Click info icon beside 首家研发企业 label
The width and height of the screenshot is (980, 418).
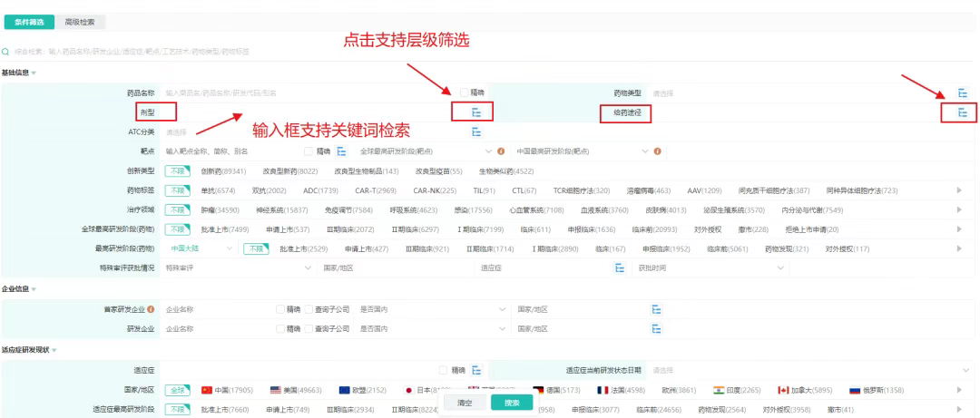click(151, 309)
